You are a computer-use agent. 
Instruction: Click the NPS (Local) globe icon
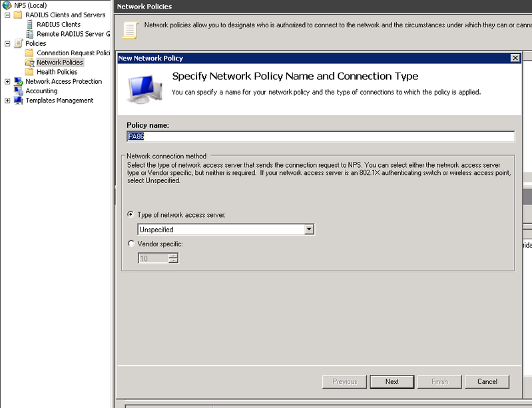click(x=7, y=5)
